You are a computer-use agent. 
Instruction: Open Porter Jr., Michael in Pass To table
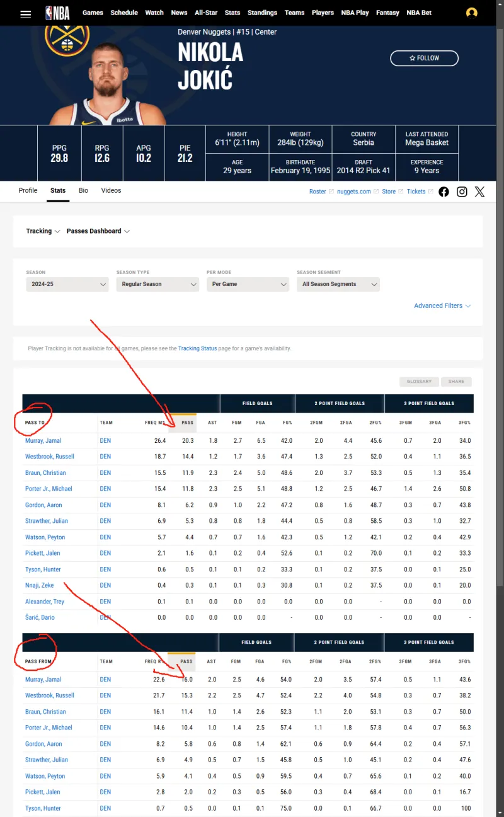[x=49, y=489]
